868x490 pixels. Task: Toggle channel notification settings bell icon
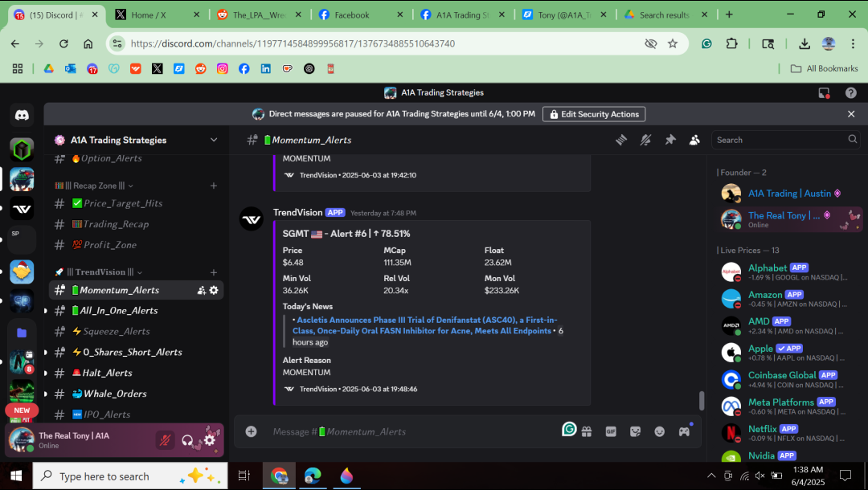tap(645, 140)
